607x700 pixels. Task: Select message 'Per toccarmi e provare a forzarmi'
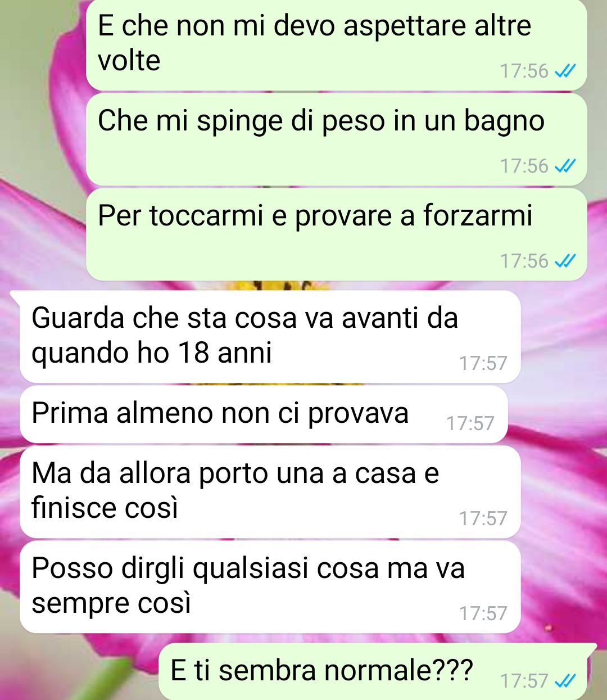point(337,234)
